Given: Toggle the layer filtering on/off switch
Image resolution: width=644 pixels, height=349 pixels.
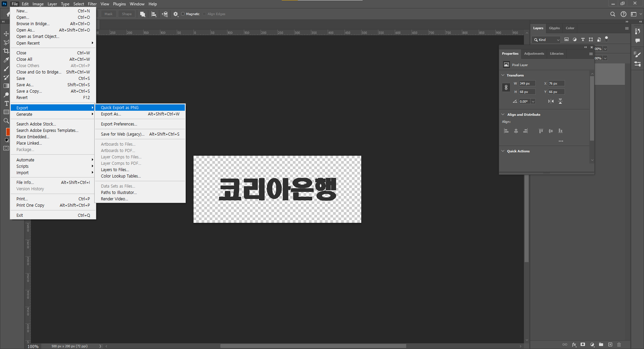Looking at the screenshot, I should click(x=606, y=39).
